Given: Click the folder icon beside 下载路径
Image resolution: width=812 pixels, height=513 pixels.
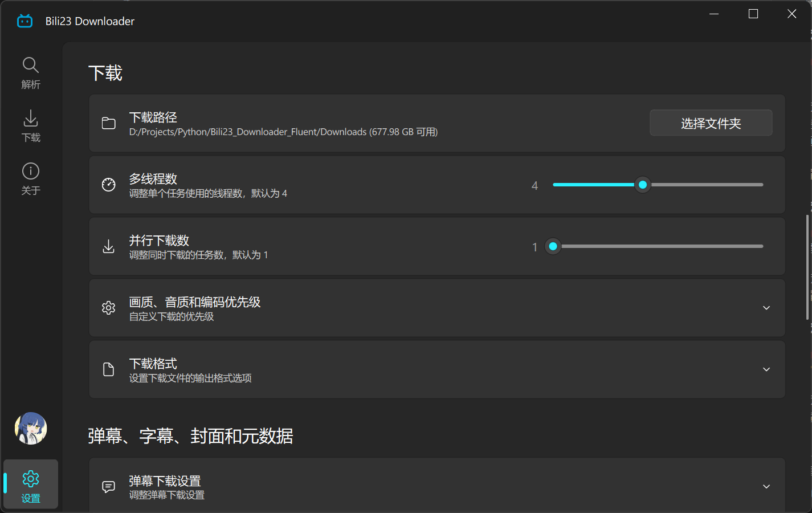Looking at the screenshot, I should pyautogui.click(x=108, y=124).
